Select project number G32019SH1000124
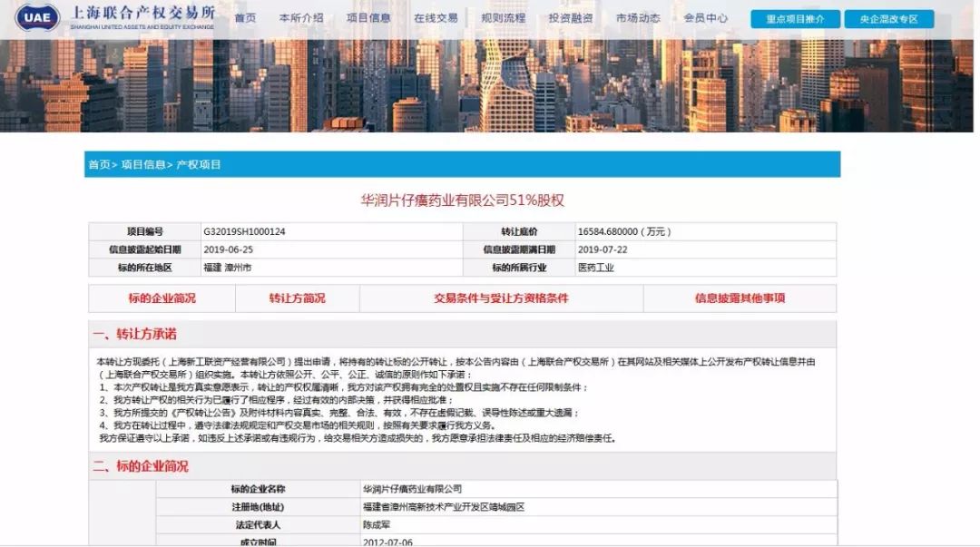 tap(244, 231)
